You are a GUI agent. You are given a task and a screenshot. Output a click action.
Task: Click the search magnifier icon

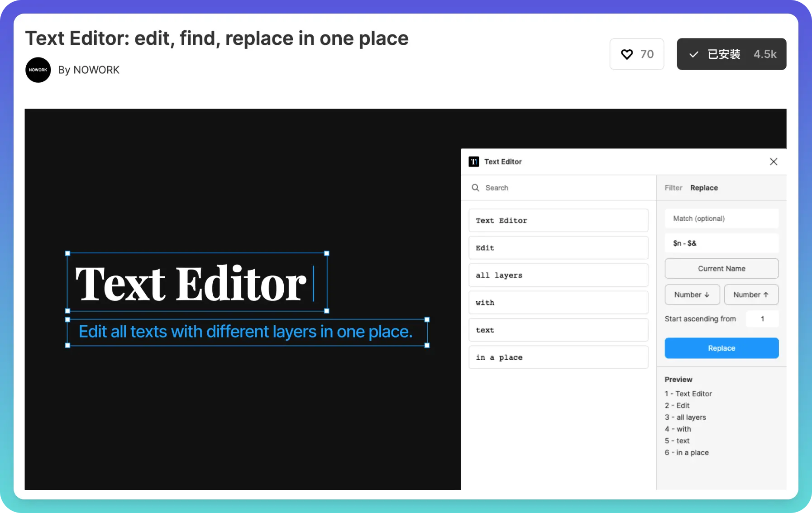(475, 188)
